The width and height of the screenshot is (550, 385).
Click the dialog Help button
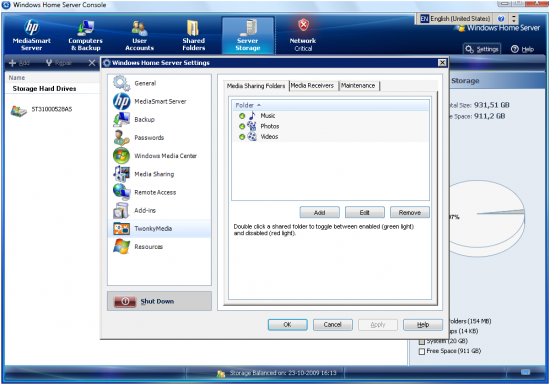tap(423, 325)
